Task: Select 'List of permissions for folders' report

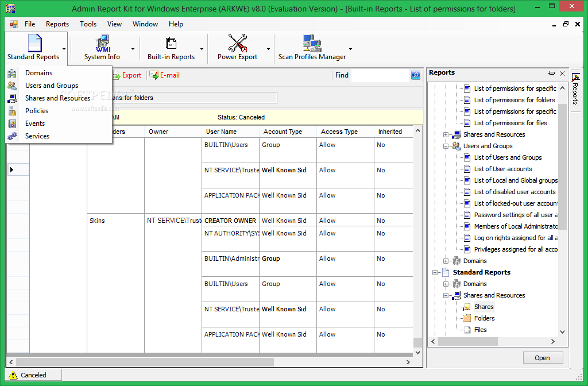Action: click(514, 100)
